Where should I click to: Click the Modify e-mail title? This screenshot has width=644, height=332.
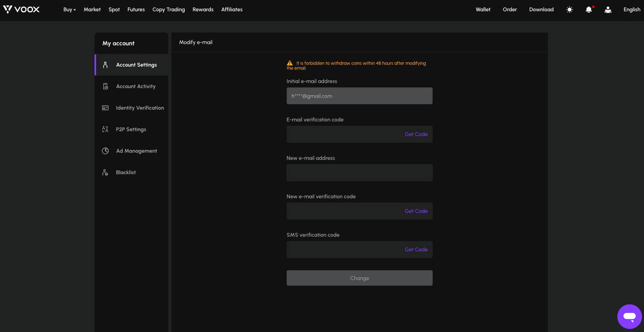pyautogui.click(x=196, y=42)
